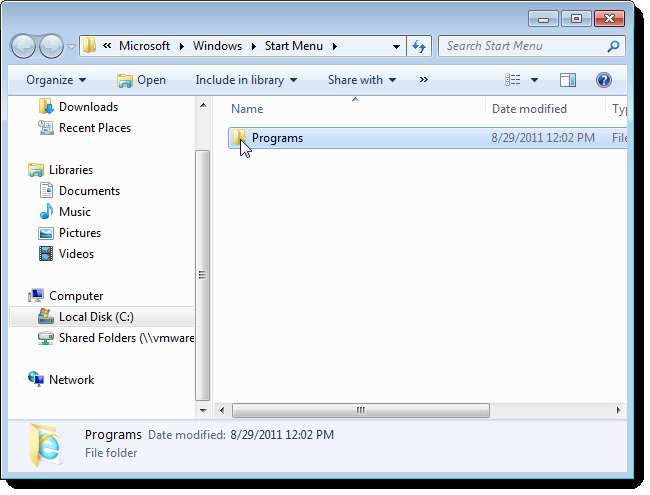This screenshot has height=495, width=650.
Task: Change view with the view icon
Action: [512, 80]
